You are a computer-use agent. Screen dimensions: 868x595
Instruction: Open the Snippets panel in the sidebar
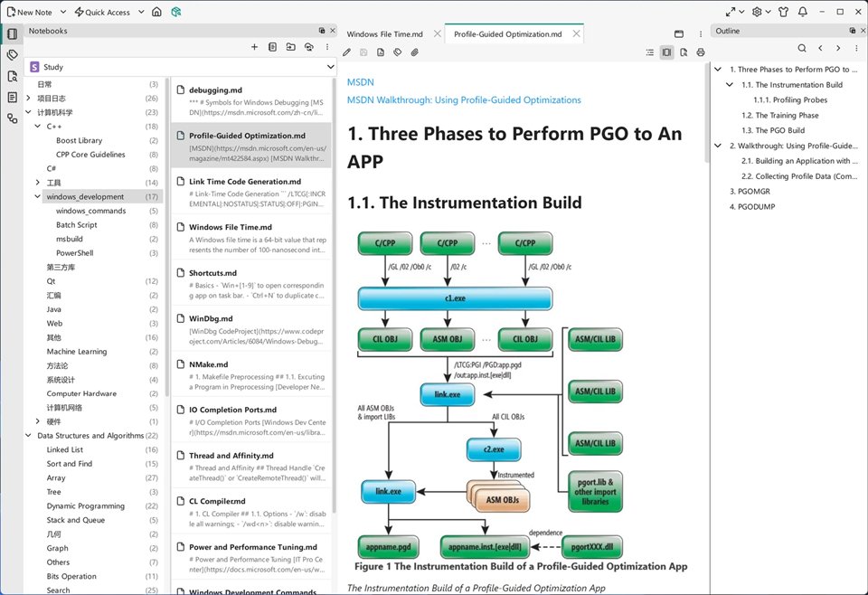pos(12,98)
